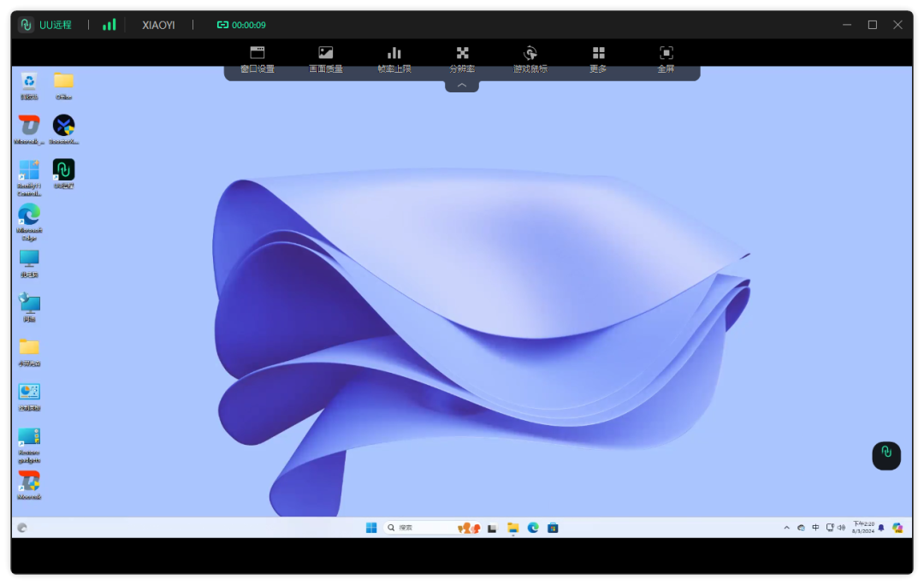This screenshot has height=585, width=924.
Task: Enter 全屏 fullscreen mode
Action: [666, 59]
